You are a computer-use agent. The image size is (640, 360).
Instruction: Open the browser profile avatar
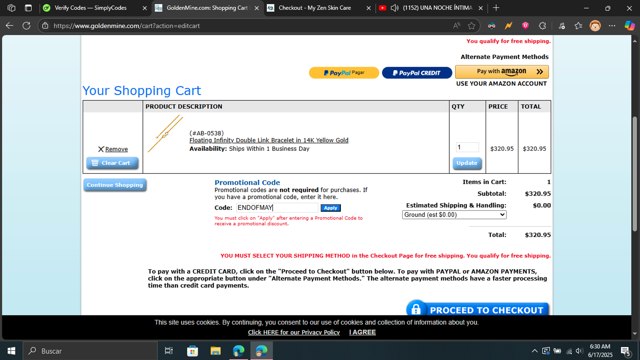[595, 26]
